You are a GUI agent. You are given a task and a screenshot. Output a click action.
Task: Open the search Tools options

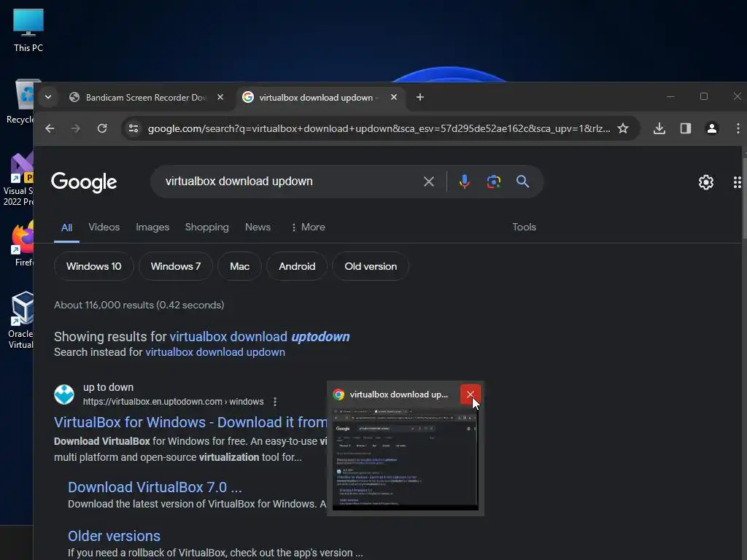coord(524,227)
